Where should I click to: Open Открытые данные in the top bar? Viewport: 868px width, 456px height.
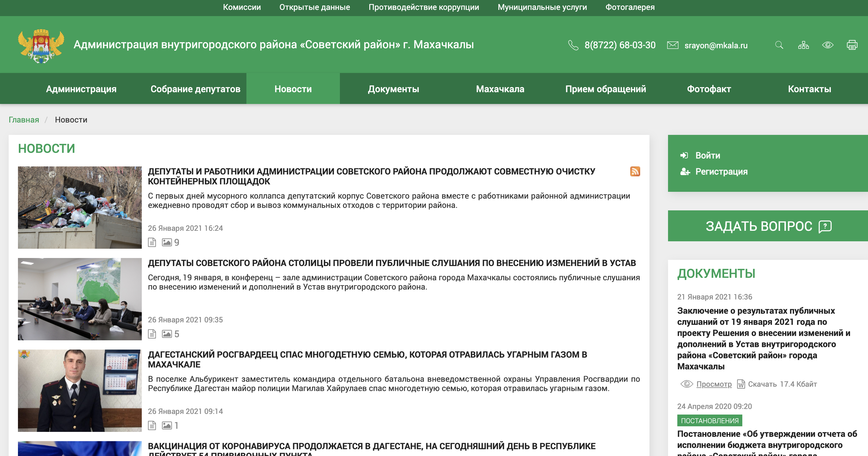315,7
